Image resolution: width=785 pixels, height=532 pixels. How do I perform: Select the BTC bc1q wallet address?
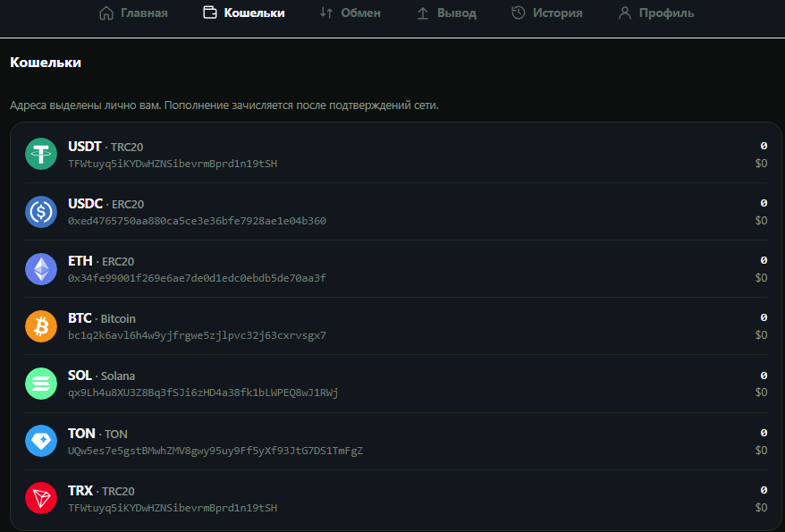(198, 335)
